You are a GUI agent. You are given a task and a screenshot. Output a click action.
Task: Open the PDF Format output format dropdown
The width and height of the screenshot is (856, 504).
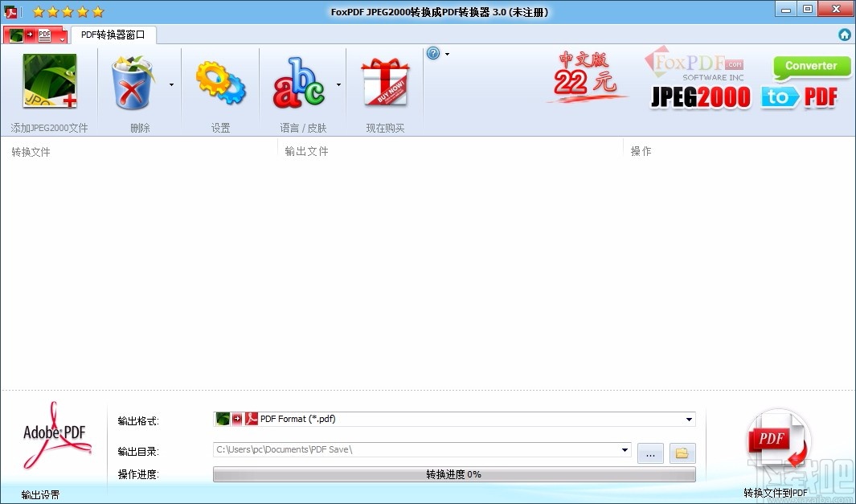coord(688,419)
